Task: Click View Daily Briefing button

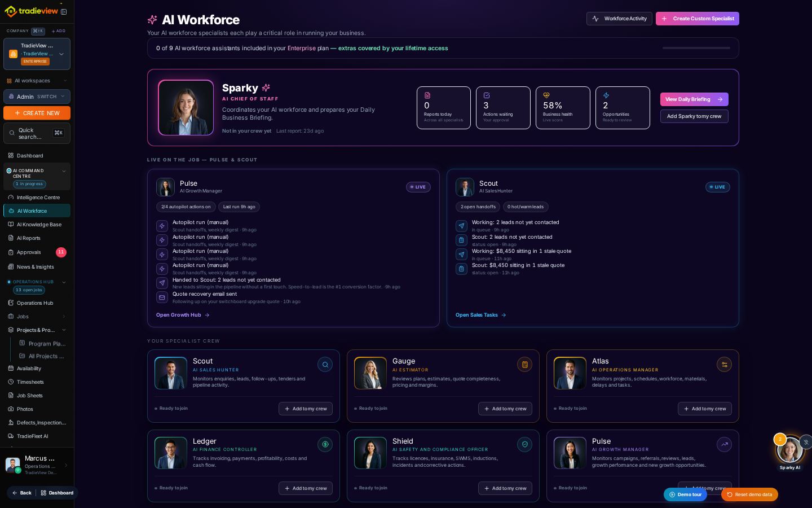Action: tap(694, 99)
